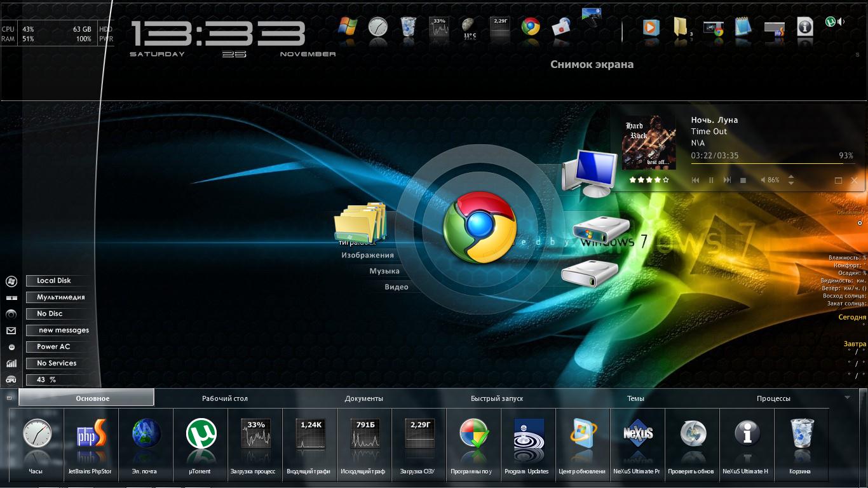
Task: Switch to the Рабочий стол tab
Action: (225, 398)
